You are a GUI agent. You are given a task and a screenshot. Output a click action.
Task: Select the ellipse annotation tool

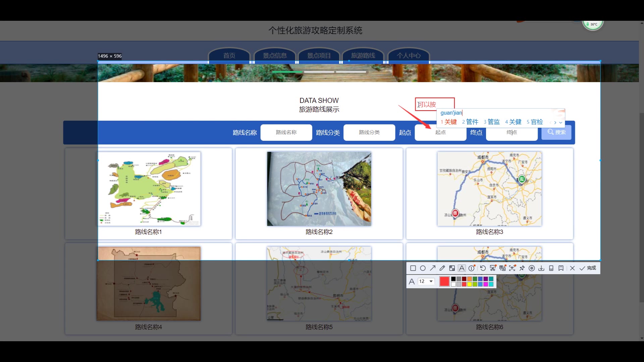coord(423,268)
